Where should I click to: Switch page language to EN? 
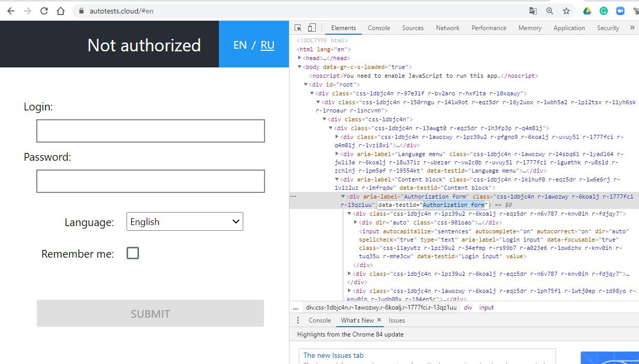tap(240, 45)
